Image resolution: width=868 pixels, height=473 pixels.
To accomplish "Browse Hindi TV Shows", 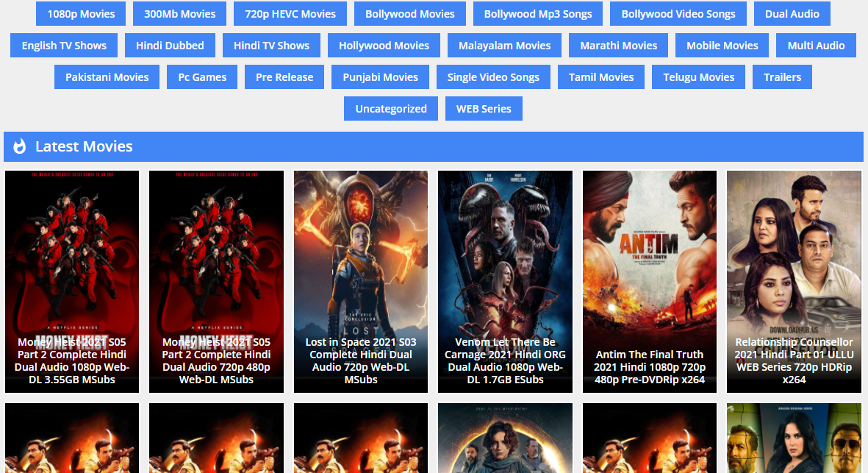I will pyautogui.click(x=271, y=46).
